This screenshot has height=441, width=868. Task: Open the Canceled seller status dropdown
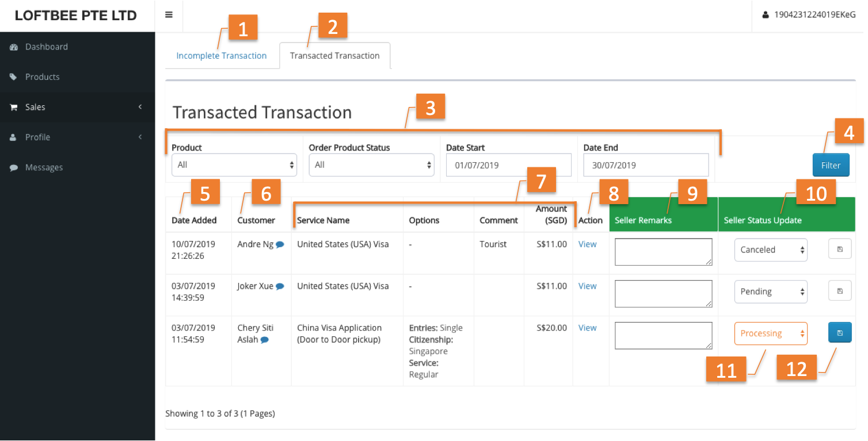(771, 250)
